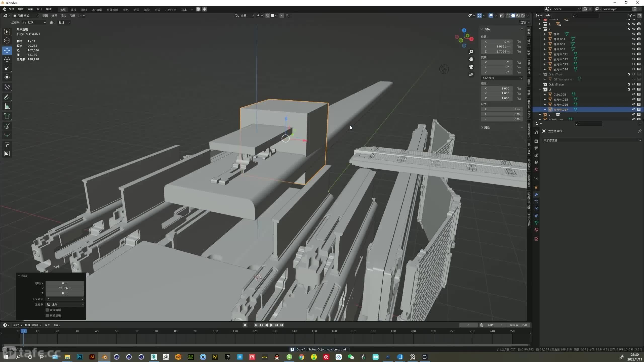Select the Annotate tool
Image resolution: width=644 pixels, height=362 pixels.
(7, 97)
